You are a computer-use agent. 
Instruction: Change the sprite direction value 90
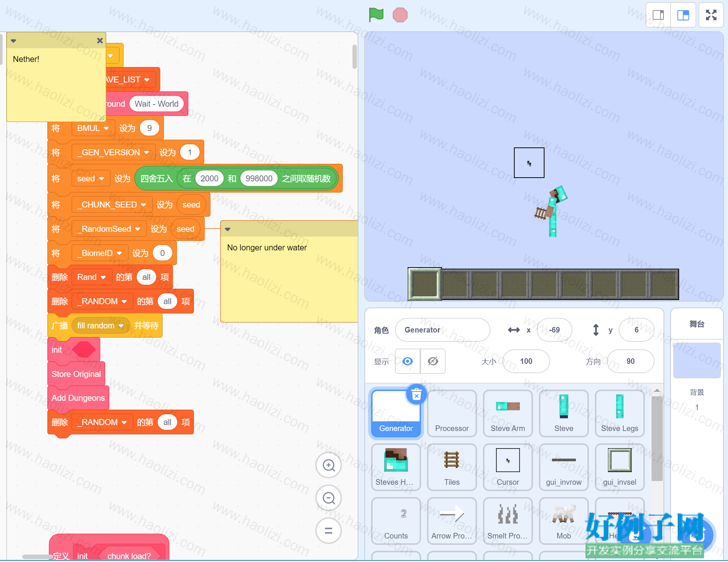pos(630,361)
